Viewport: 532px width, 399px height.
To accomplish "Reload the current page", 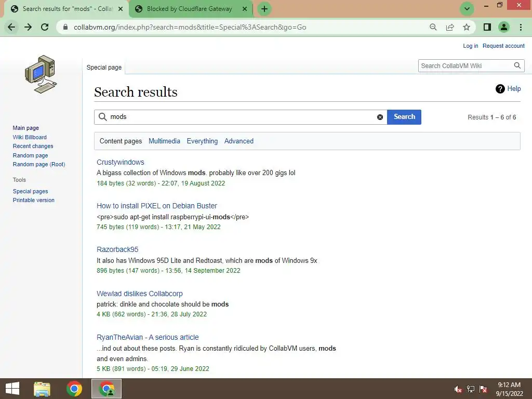I will coord(45,27).
